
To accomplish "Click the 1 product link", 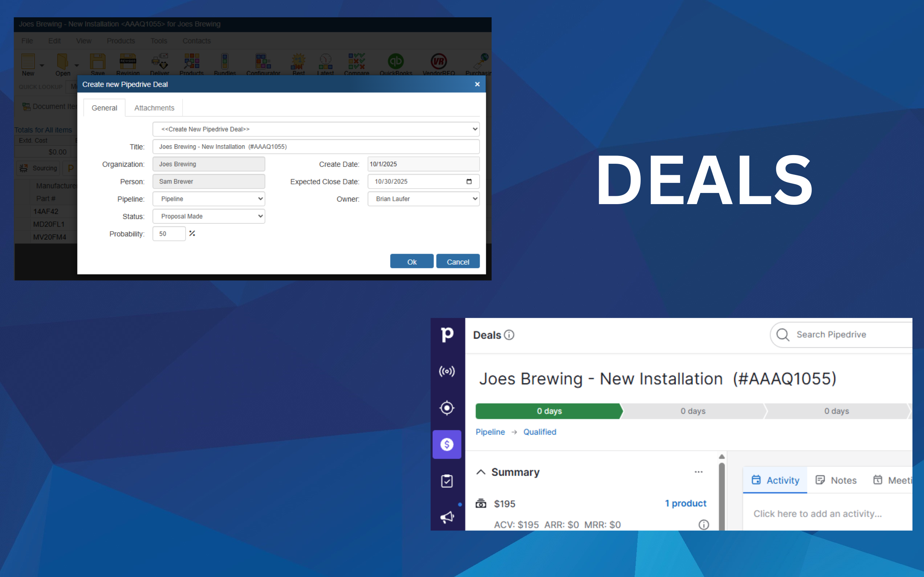I will point(685,503).
